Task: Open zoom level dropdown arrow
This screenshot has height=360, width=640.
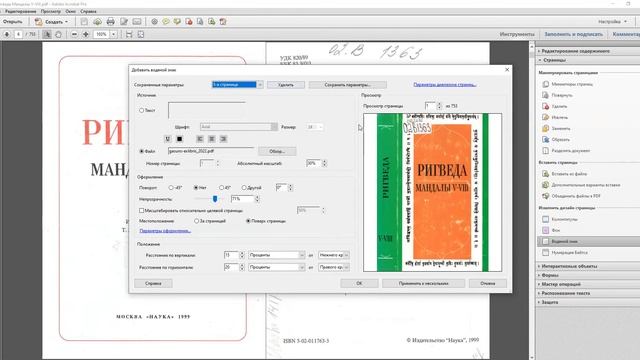Action: 113,34
